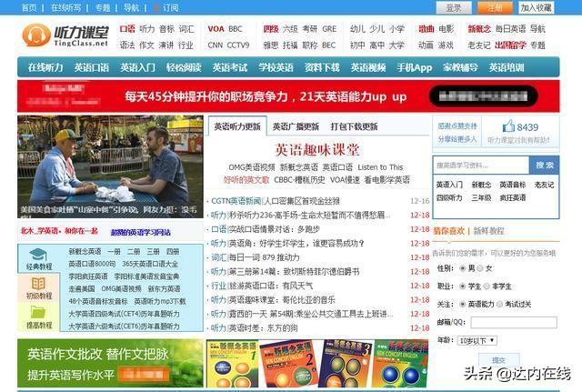Open 英语视频 in main navigation

coord(368,67)
